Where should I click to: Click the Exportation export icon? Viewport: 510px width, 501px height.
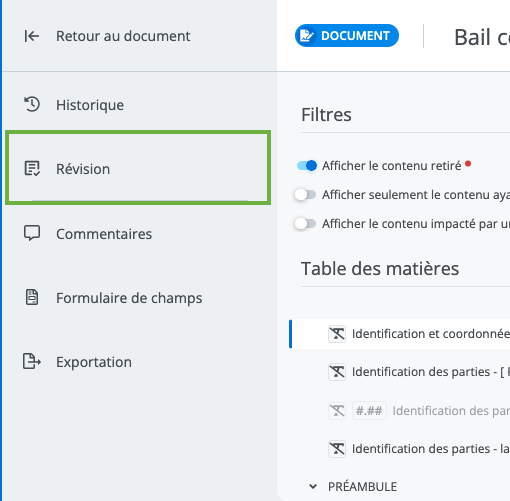tap(32, 362)
